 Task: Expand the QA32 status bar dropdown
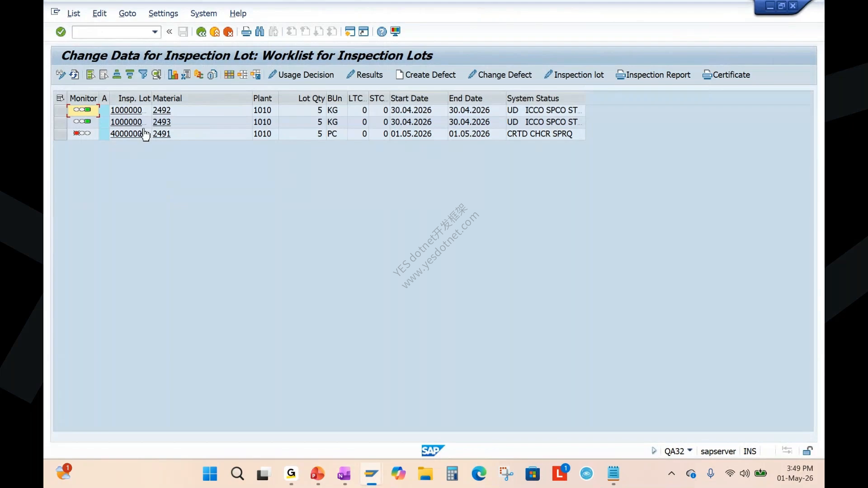click(x=690, y=450)
